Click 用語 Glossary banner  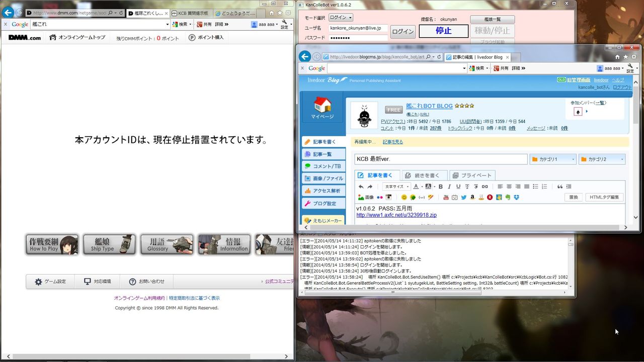(167, 244)
